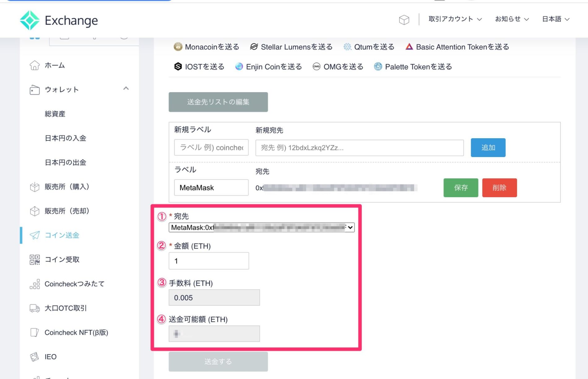Viewport: 588px width, 379px height.
Task: Click the Stellar Lumens icon
Action: pos(254,47)
